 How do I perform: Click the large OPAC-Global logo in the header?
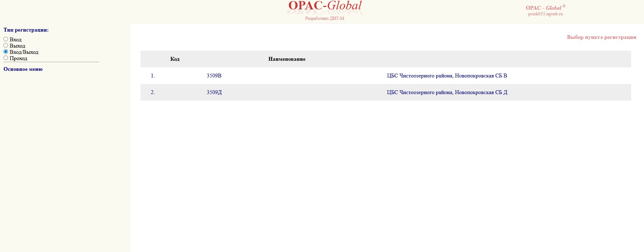click(325, 6)
